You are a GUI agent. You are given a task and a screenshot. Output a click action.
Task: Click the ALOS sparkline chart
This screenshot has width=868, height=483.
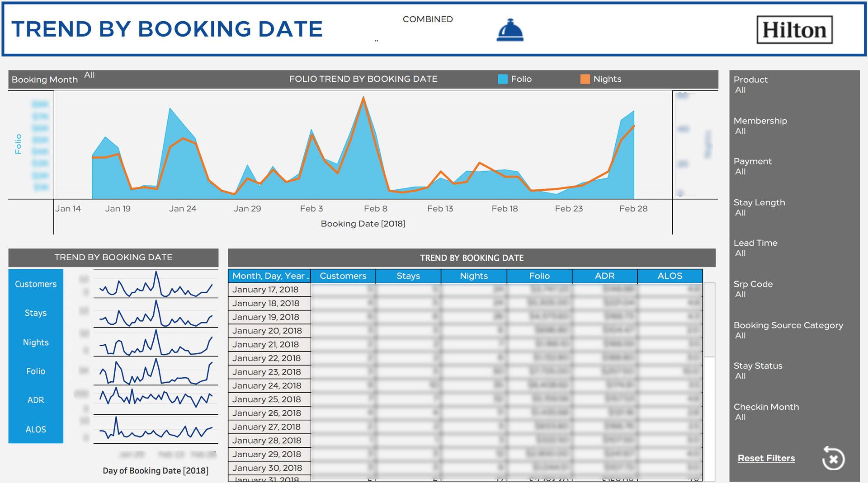pos(156,429)
